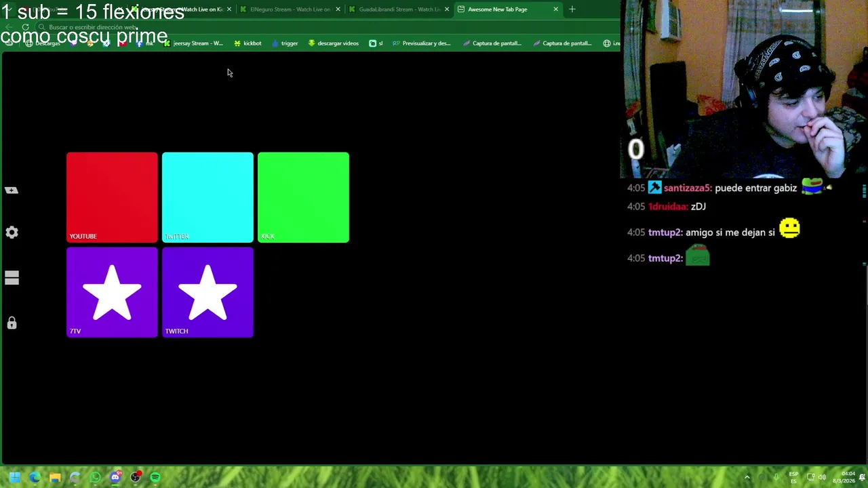This screenshot has height=488, width=868.
Task: Open Microsoft Edge from the taskbar
Action: (x=35, y=477)
